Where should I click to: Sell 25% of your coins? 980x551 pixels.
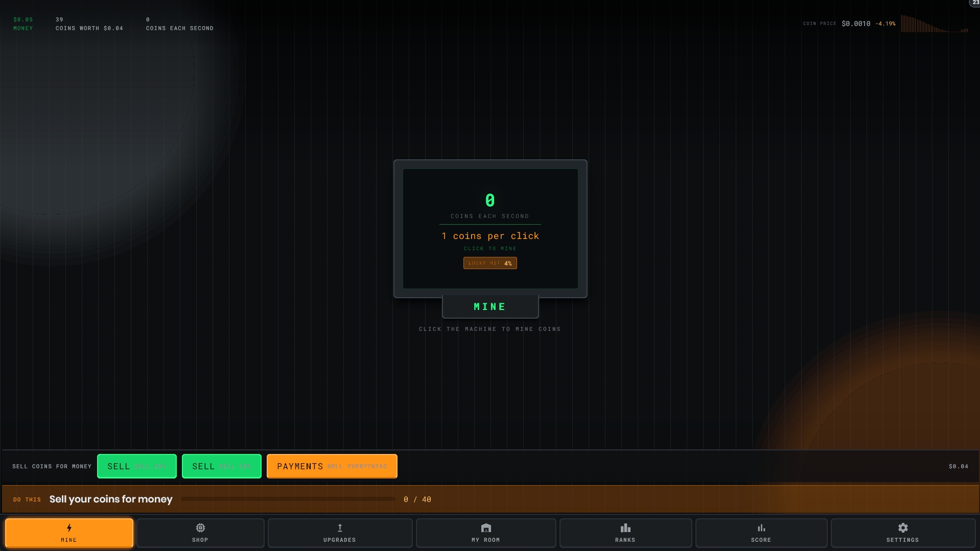point(137,466)
